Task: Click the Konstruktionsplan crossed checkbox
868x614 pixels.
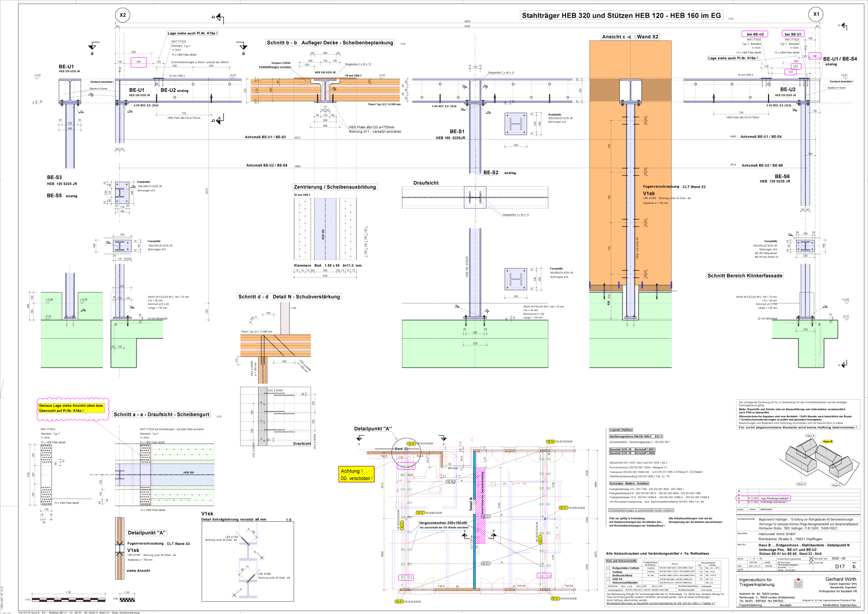Action: click(811, 559)
